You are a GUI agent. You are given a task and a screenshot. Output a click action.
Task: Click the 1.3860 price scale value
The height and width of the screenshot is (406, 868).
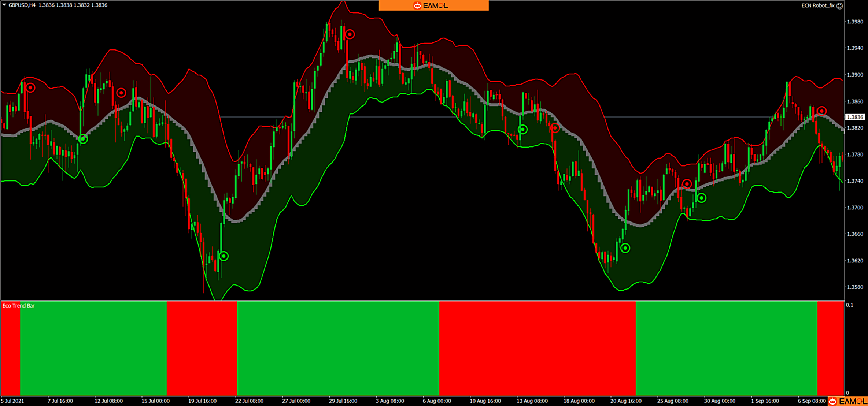855,101
